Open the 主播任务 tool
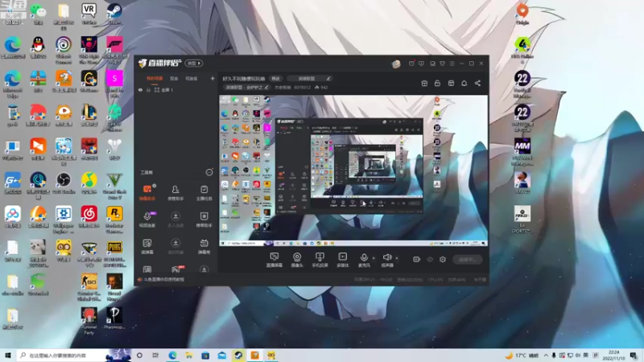 coord(204,192)
